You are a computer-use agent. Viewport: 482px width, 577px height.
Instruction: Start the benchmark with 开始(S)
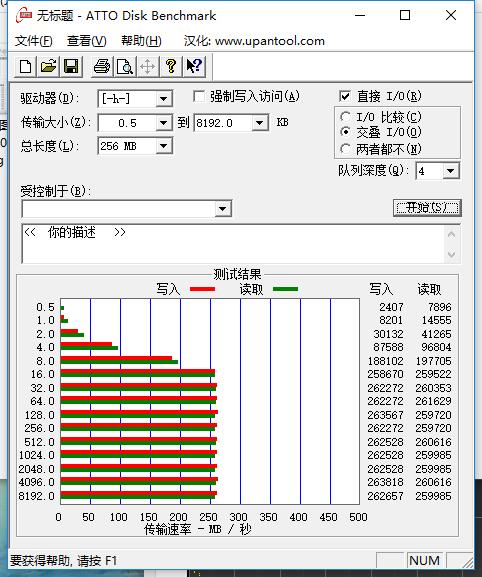427,208
